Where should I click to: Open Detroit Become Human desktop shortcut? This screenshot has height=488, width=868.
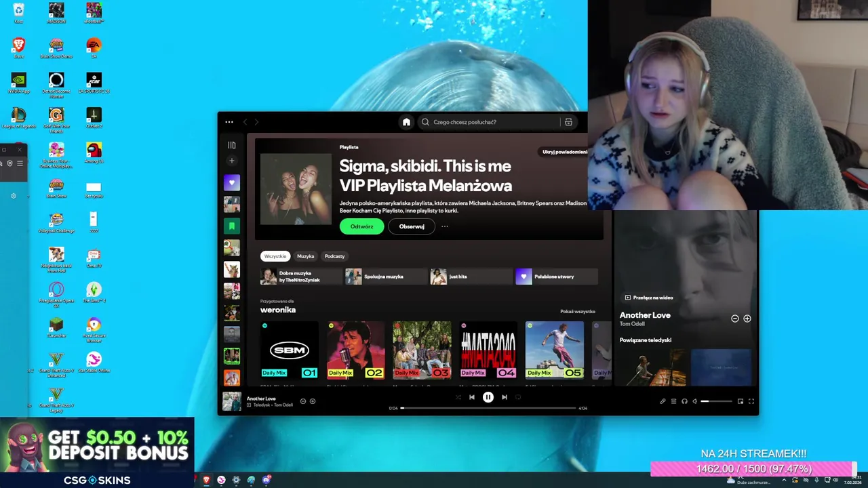(x=56, y=85)
